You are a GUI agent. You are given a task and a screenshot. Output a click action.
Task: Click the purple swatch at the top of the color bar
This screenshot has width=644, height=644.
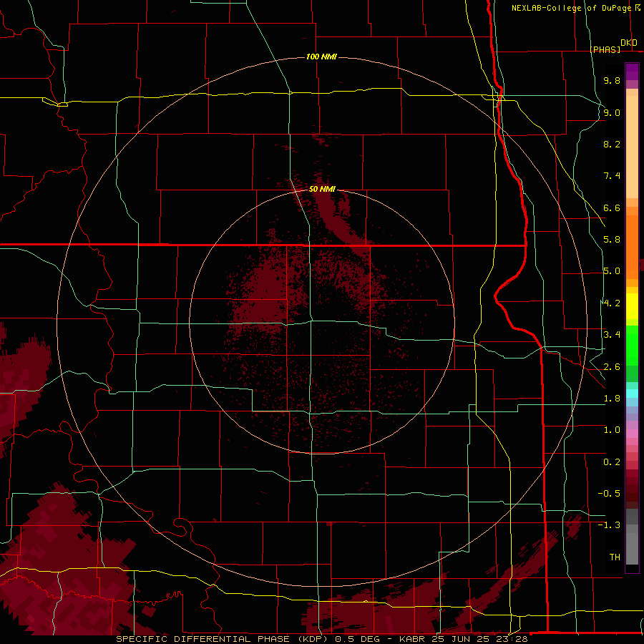(632, 72)
